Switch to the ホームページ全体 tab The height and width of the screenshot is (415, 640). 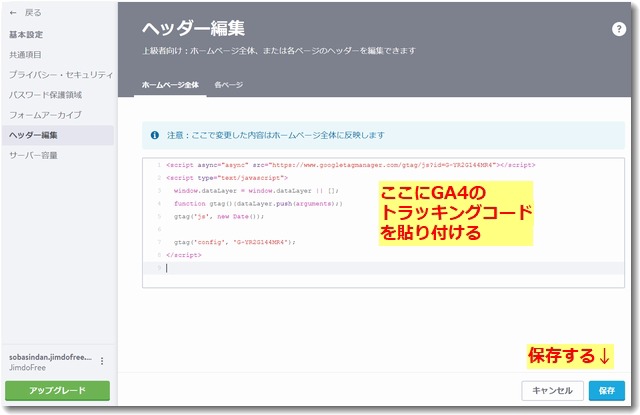tap(169, 86)
